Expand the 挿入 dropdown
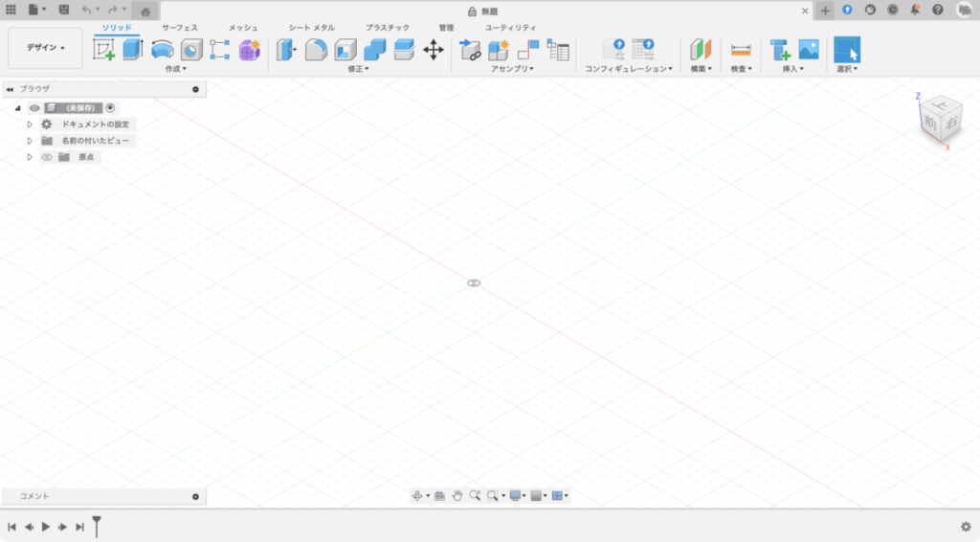 click(793, 69)
